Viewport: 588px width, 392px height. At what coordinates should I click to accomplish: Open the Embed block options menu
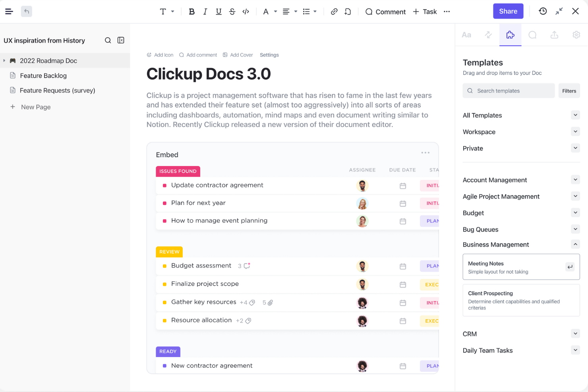(x=426, y=153)
